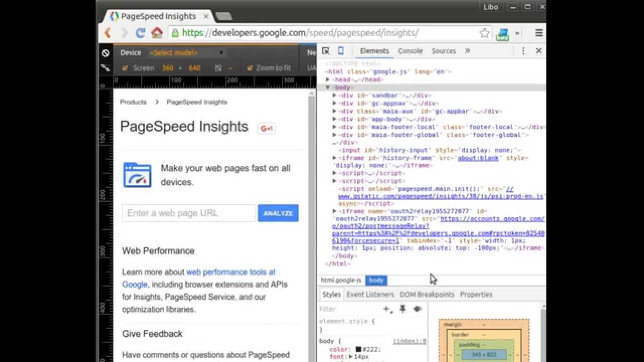Open DevTools three-dot settings menu
The height and width of the screenshot is (362, 644).
pos(523,51)
